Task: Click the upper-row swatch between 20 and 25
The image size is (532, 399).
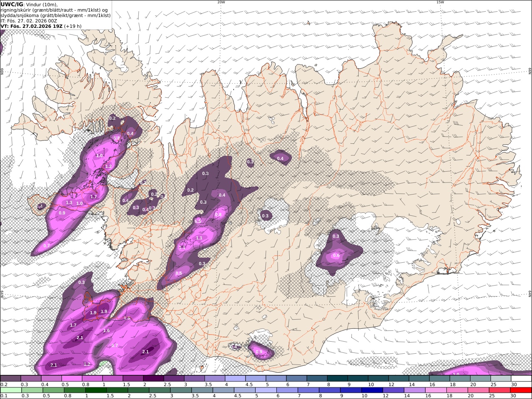Action: pyautogui.click(x=480, y=379)
